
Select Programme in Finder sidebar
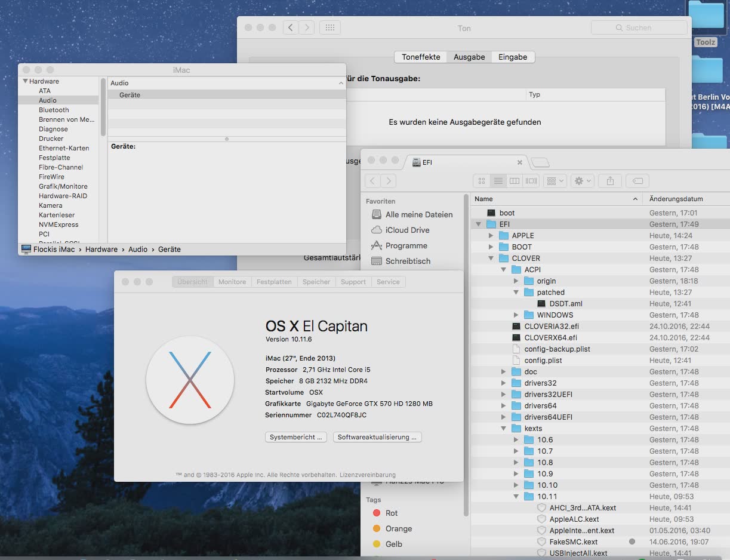[x=406, y=245]
